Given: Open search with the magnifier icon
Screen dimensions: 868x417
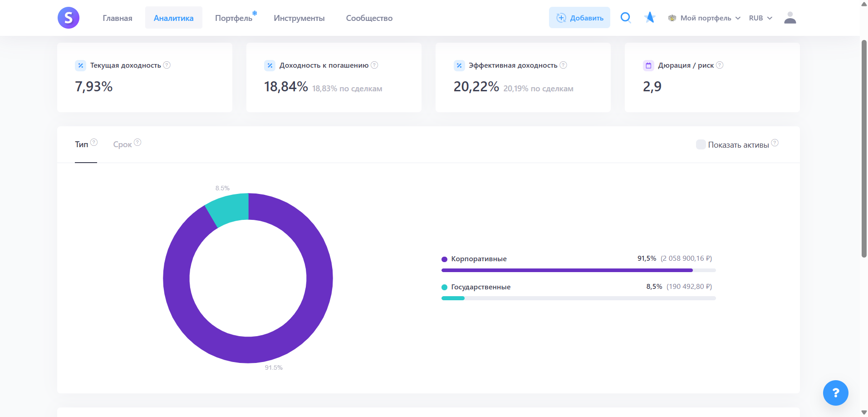Looking at the screenshot, I should click(x=626, y=18).
